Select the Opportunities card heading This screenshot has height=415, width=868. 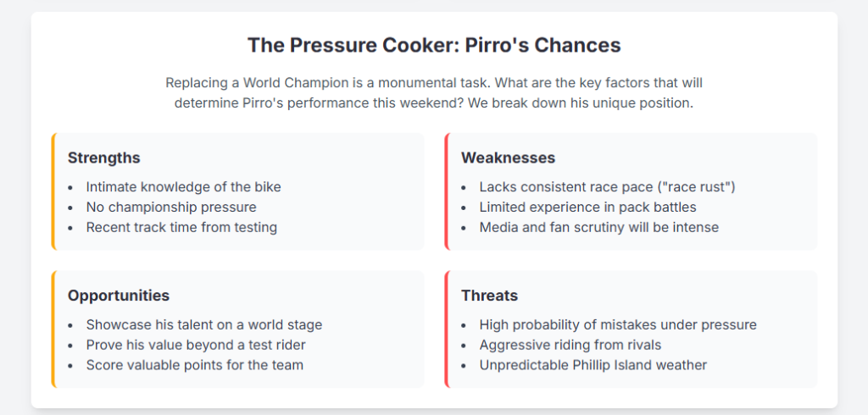(x=119, y=296)
